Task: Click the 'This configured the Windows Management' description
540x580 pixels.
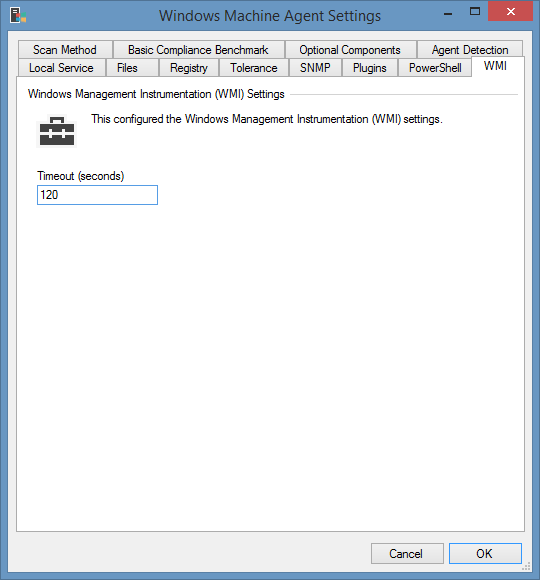Action: click(x=267, y=119)
